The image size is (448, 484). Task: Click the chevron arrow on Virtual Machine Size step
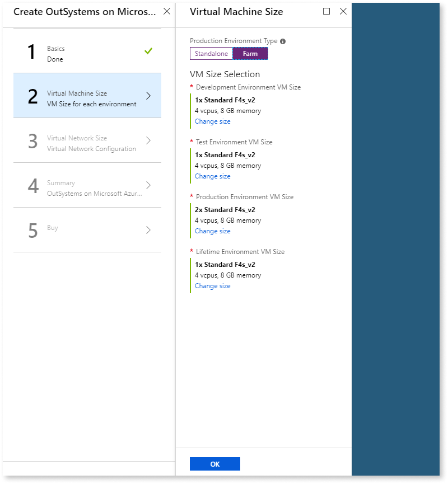(147, 96)
